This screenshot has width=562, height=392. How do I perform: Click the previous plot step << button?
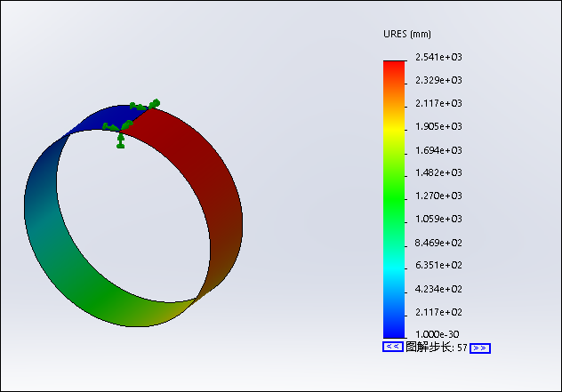click(393, 347)
